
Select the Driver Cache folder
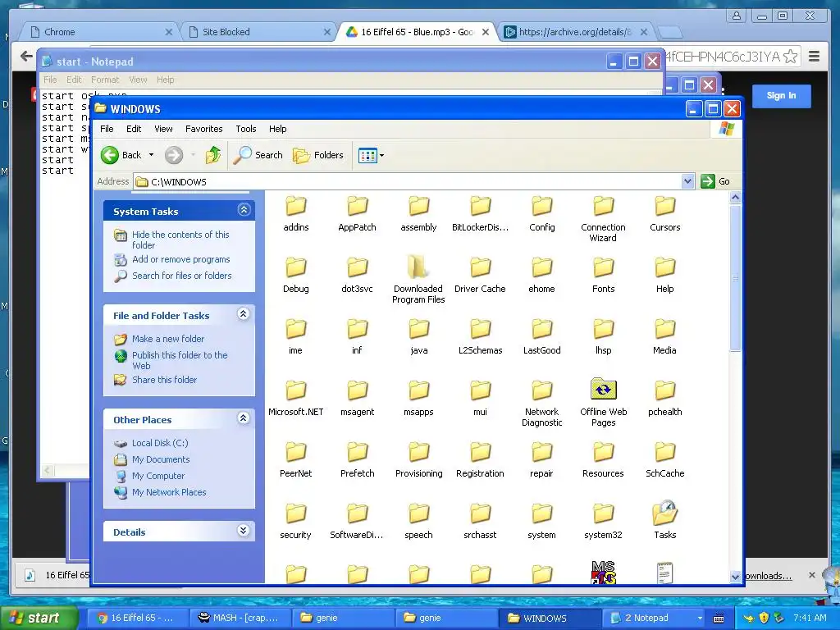point(480,267)
